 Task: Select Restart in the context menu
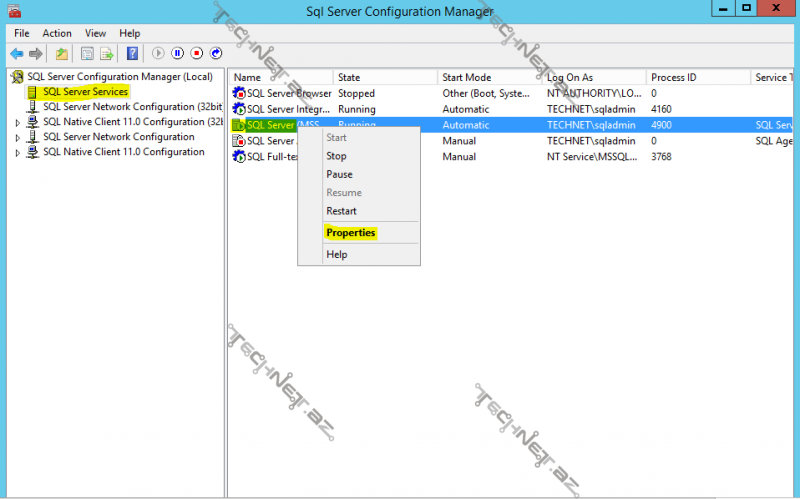[x=341, y=211]
